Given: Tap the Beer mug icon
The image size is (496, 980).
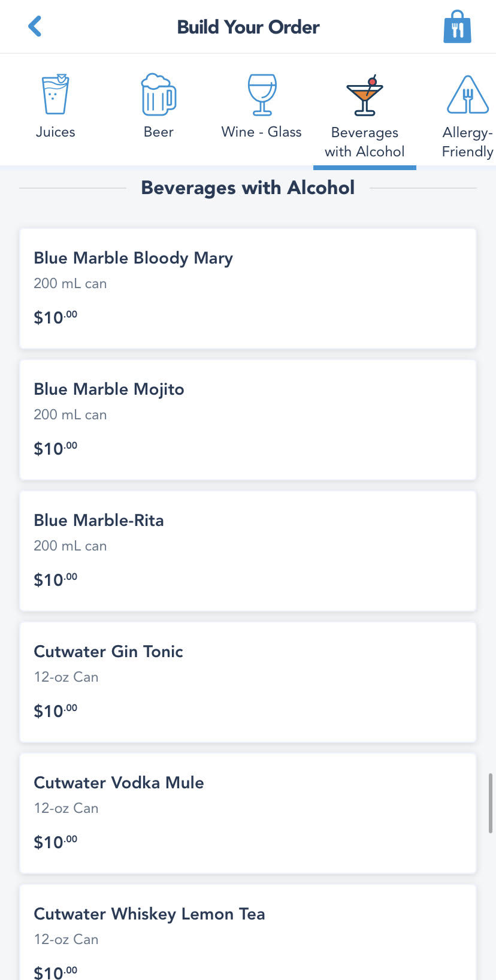Looking at the screenshot, I should pyautogui.click(x=158, y=94).
